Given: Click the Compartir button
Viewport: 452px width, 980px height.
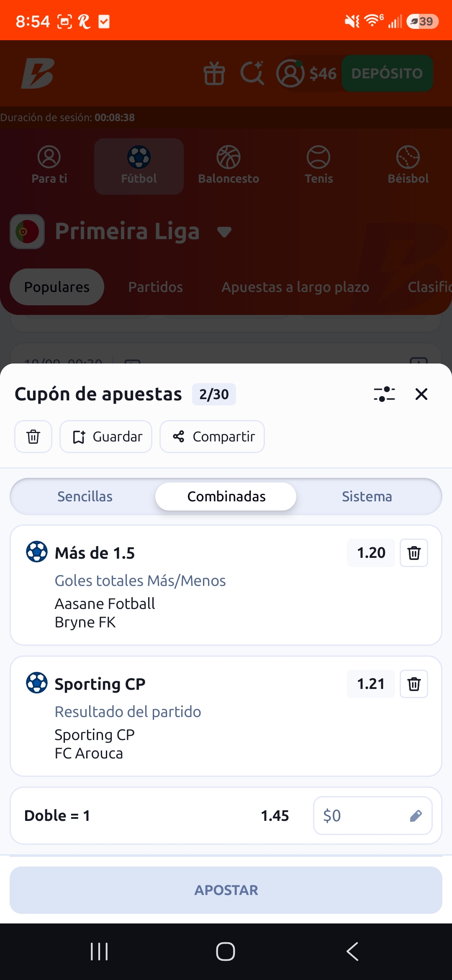Looking at the screenshot, I should tap(212, 436).
